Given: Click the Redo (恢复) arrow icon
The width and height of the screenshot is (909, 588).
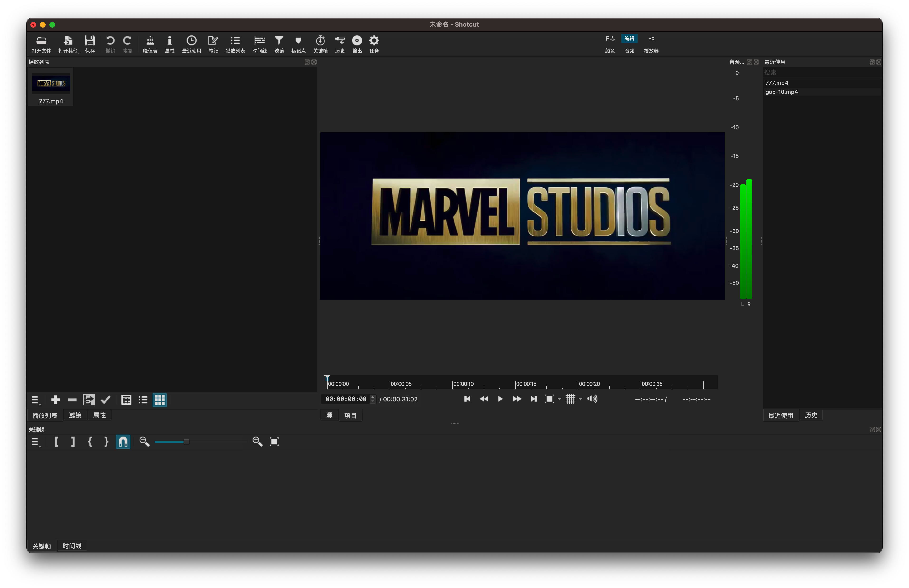Looking at the screenshot, I should coord(127,44).
